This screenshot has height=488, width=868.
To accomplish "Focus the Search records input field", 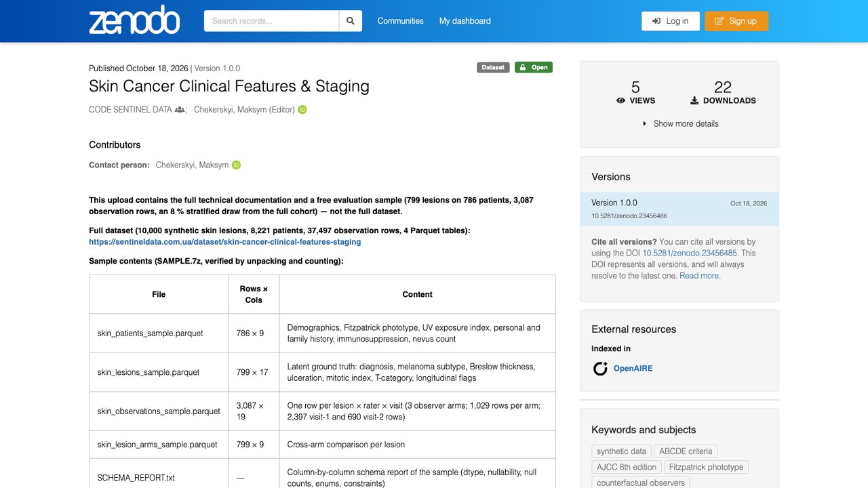I will point(271,21).
